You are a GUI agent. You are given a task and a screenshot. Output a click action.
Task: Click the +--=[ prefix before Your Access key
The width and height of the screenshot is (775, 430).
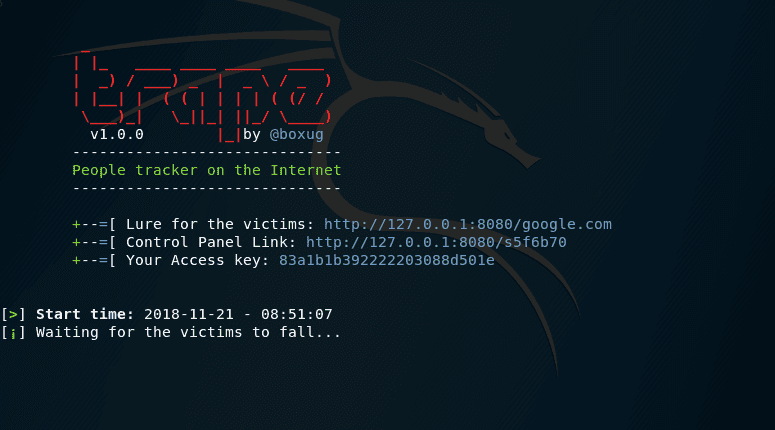(x=94, y=260)
